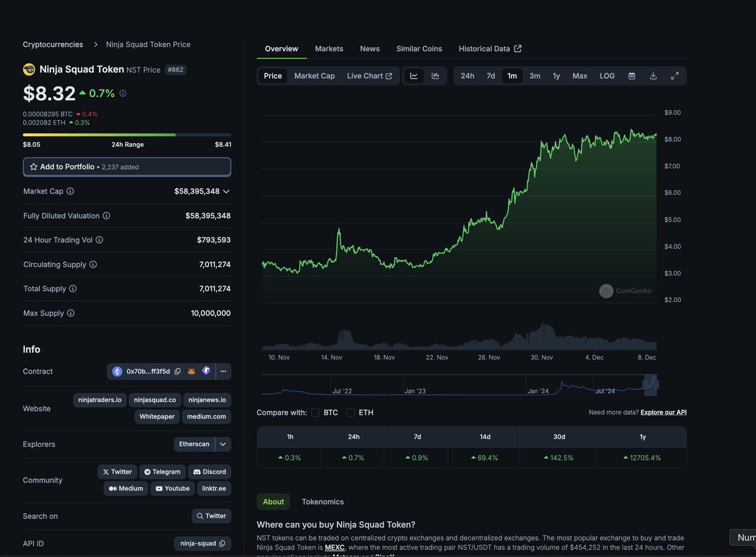The width and height of the screenshot is (756, 557).
Task: Select the Price chart toggle
Action: tap(273, 76)
